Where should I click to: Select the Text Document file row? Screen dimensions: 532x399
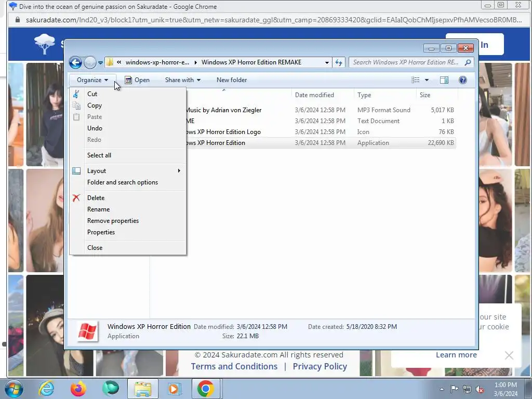pos(321,121)
